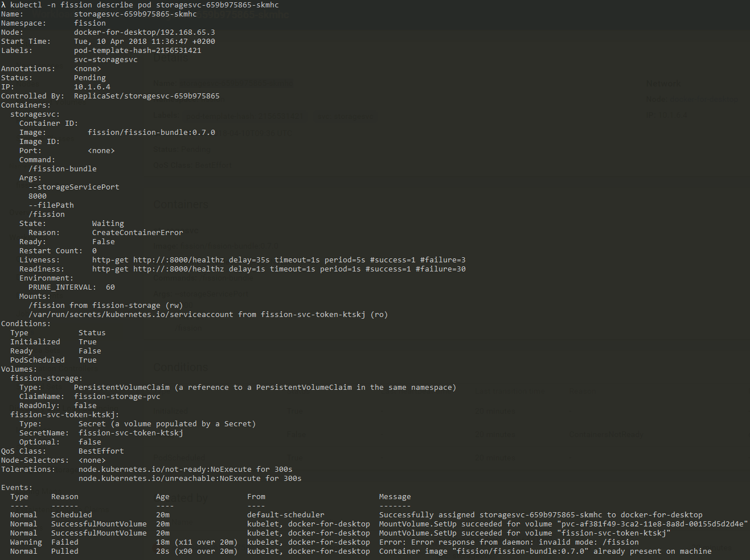Click the Pulled event reason
This screenshot has height=560, width=750.
point(65,551)
